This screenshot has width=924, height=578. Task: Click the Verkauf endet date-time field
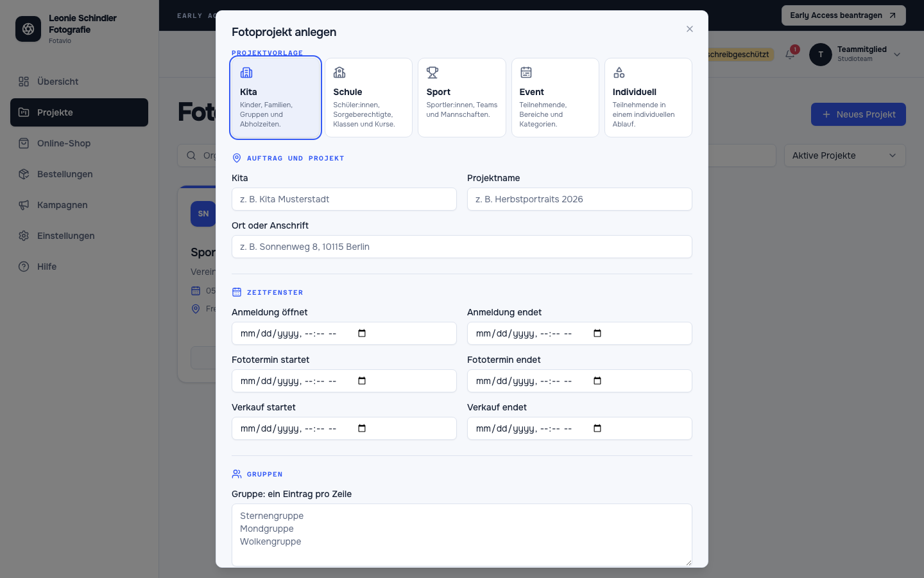pos(579,428)
